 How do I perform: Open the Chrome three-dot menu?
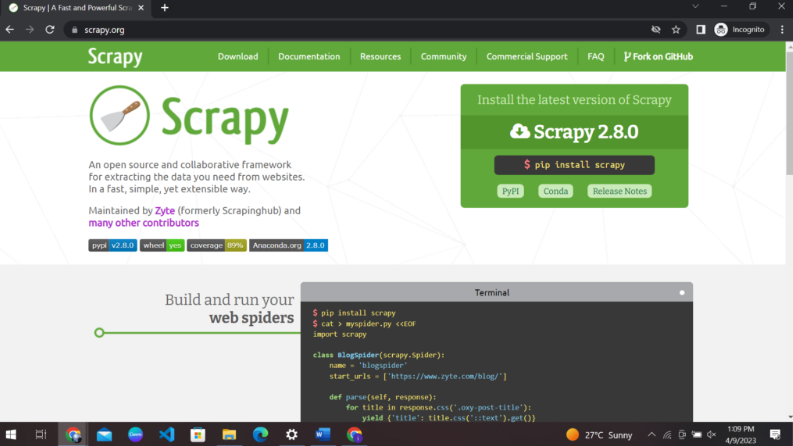pyautogui.click(x=781, y=29)
